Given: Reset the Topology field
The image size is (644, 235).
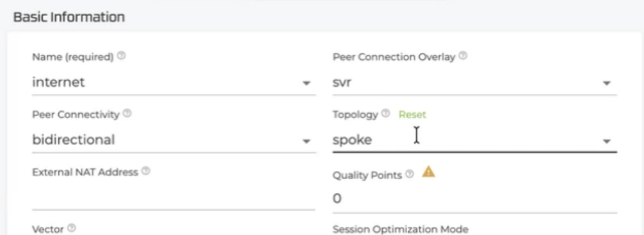Looking at the screenshot, I should point(413,114).
